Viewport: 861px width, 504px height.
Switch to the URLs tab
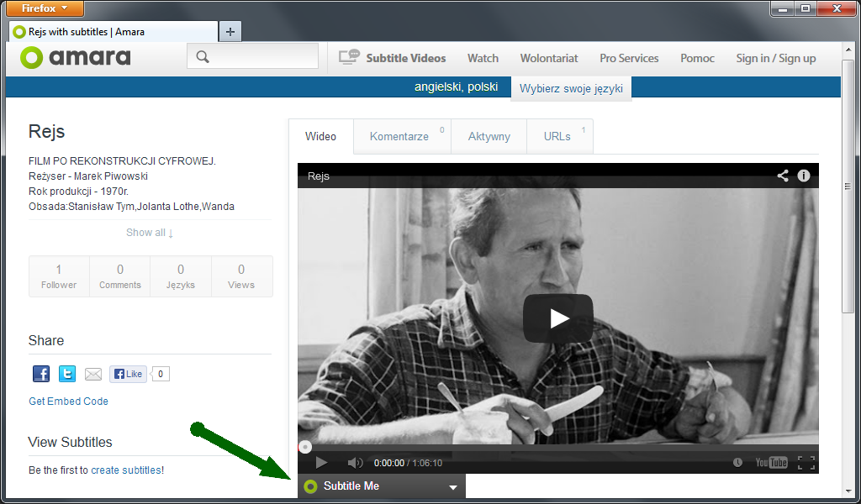(559, 137)
